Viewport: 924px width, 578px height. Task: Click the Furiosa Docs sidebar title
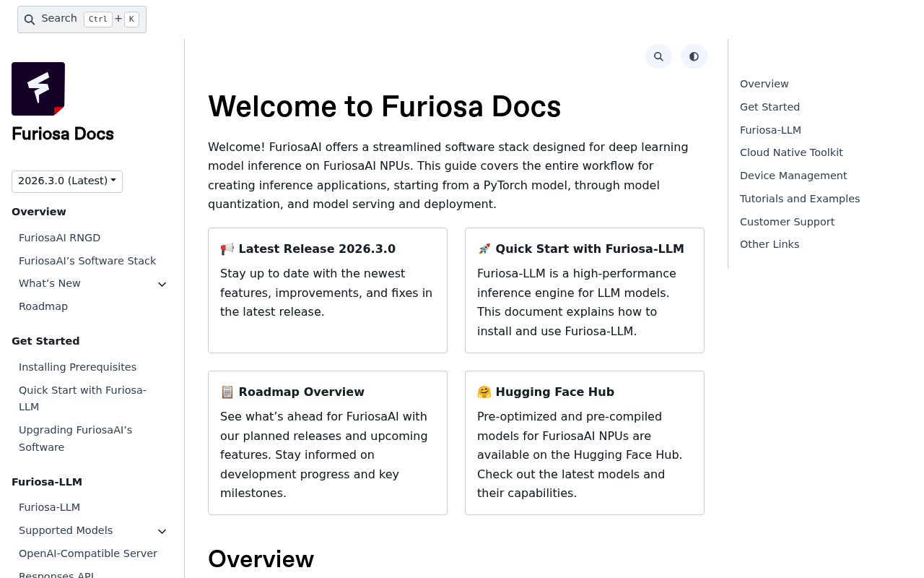click(63, 134)
